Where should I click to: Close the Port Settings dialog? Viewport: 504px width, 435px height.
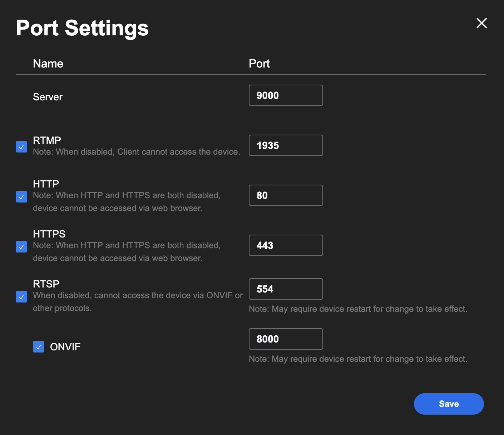pos(482,23)
